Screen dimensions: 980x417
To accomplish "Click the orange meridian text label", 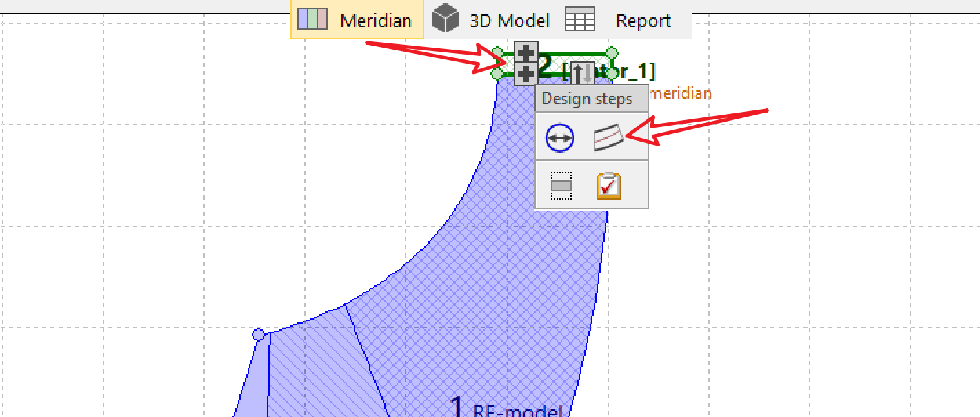I will 681,93.
